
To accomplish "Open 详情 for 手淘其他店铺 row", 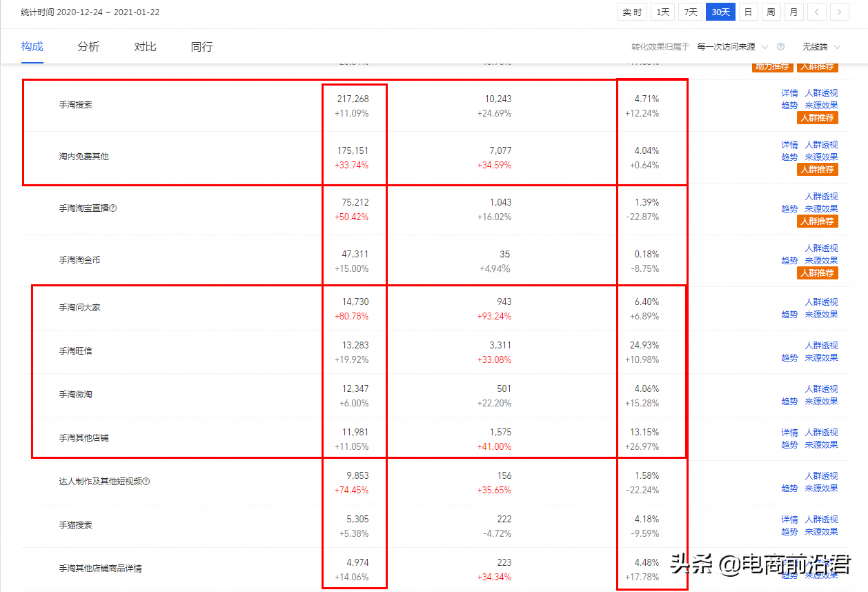I will coord(789,433).
